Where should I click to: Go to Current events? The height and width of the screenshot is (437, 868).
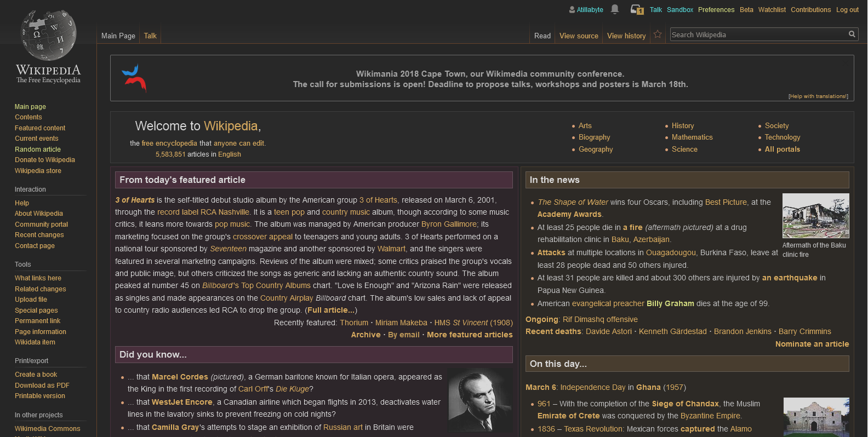37,139
